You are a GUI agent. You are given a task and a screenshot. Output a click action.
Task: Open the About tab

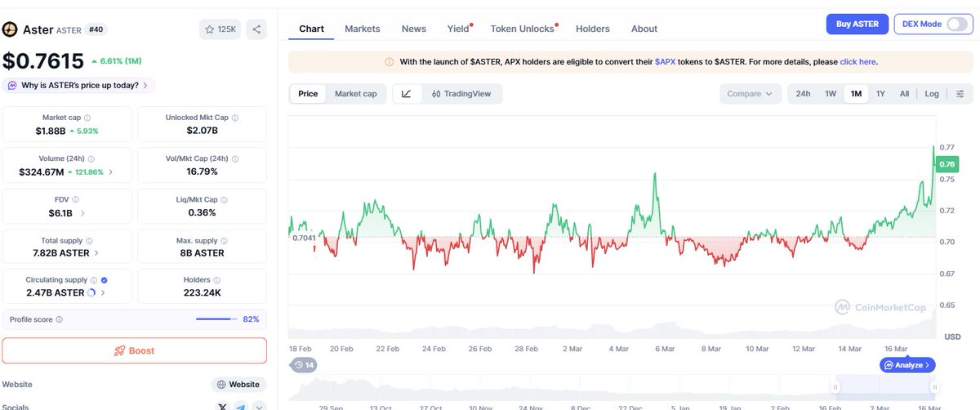(644, 29)
